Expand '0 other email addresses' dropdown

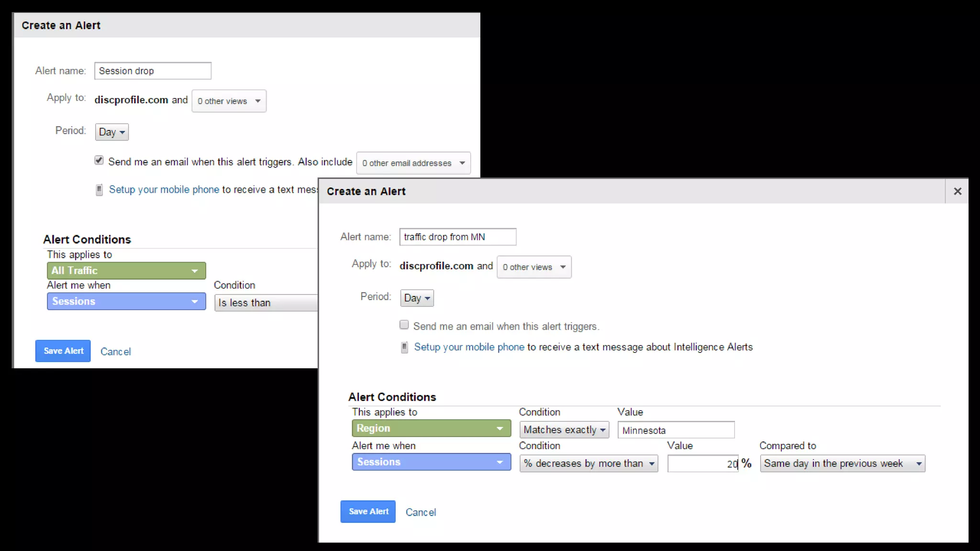click(x=413, y=163)
